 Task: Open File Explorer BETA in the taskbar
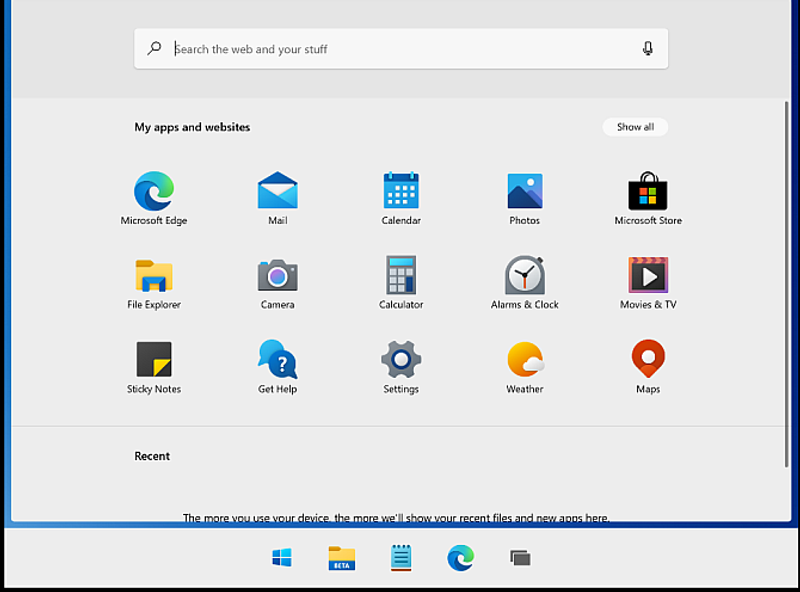click(x=341, y=558)
